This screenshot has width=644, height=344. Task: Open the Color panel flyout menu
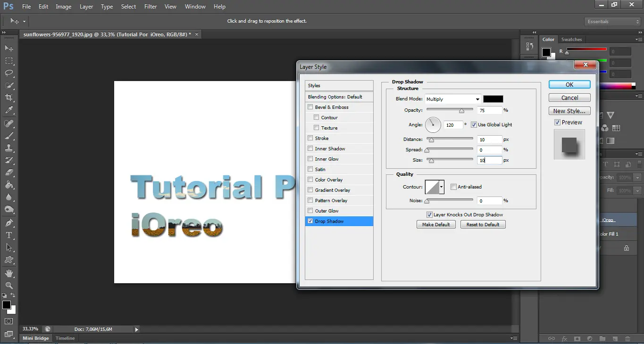coord(638,40)
